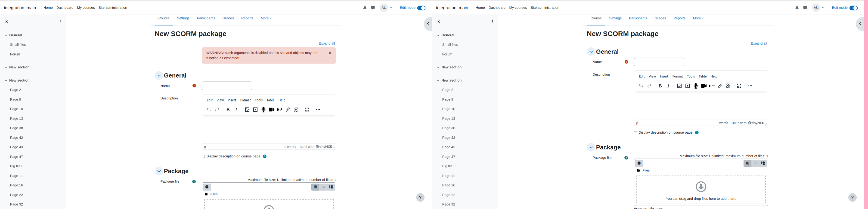
Task: Switch to list view in right pane file picker
Action: click(756, 163)
